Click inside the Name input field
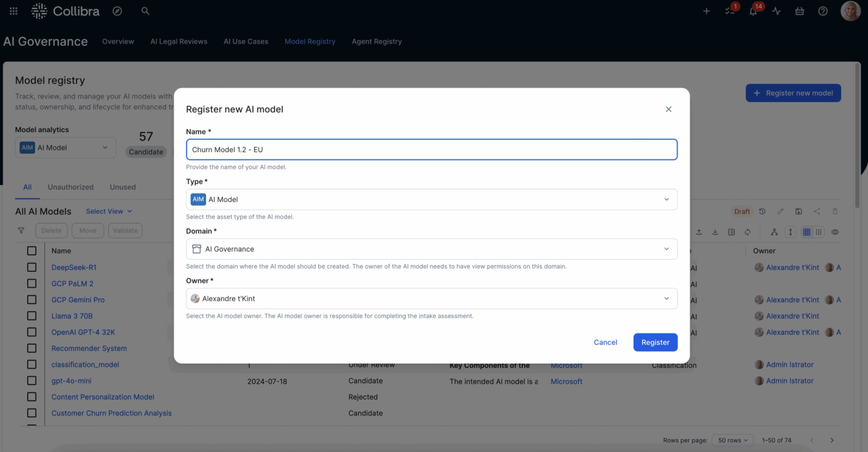Screen dimensions: 868x452 432,149
